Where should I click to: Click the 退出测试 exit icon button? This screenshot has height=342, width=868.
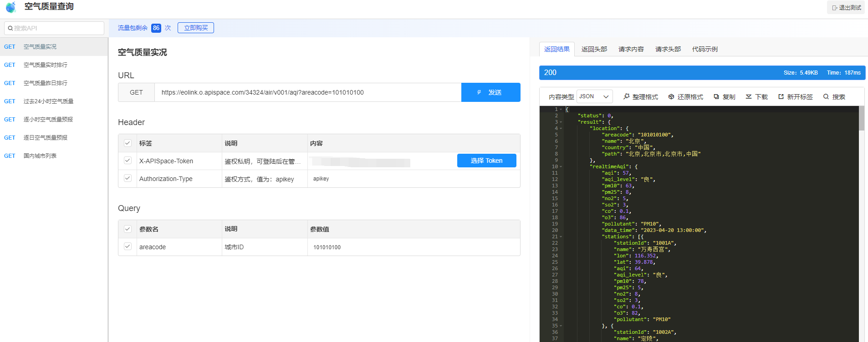tap(846, 7)
